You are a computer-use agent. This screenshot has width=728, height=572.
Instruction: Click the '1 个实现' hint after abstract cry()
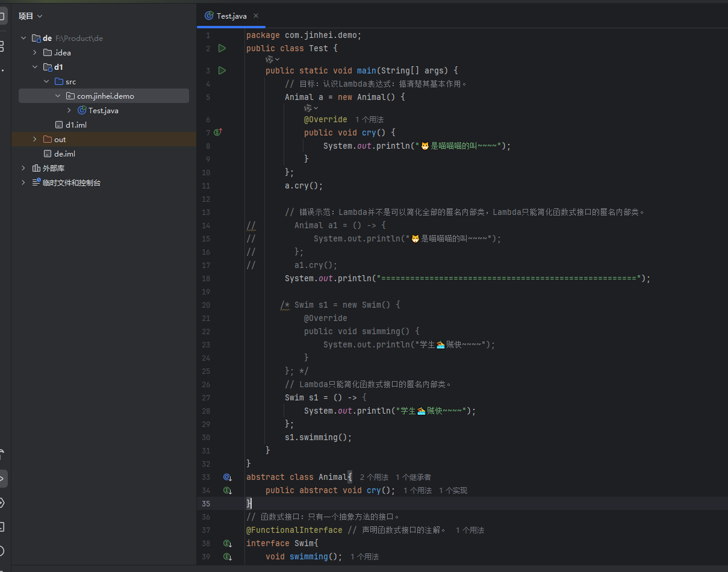coord(453,490)
